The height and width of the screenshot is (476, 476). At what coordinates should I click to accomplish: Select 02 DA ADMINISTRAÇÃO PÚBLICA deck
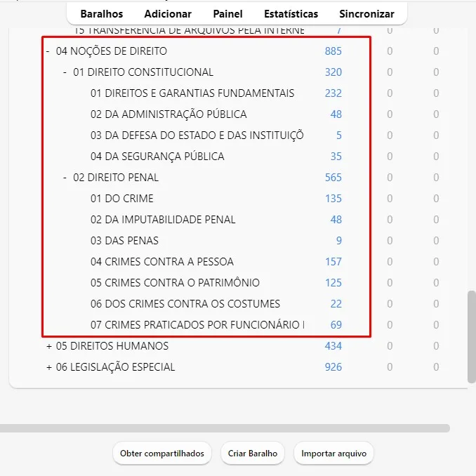(x=168, y=114)
